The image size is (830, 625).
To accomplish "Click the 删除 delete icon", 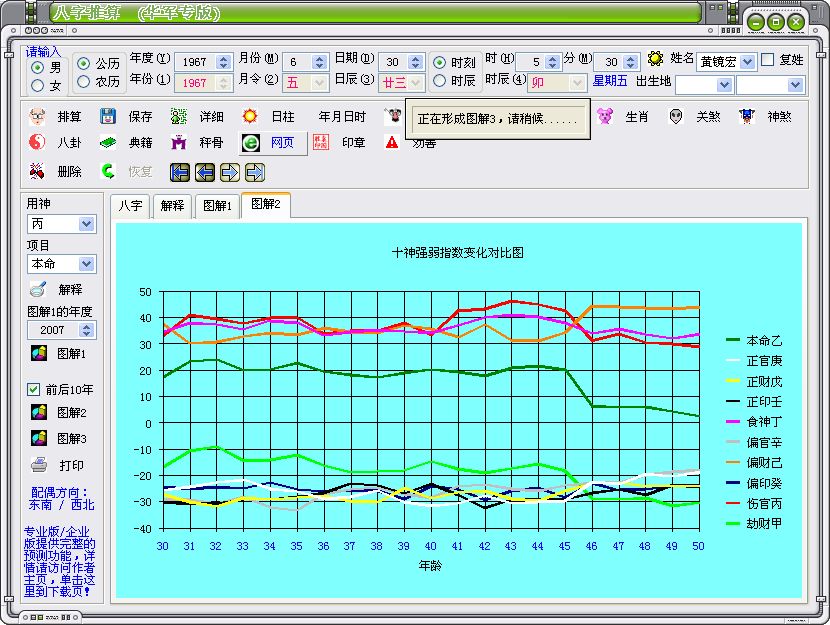I will point(38,171).
